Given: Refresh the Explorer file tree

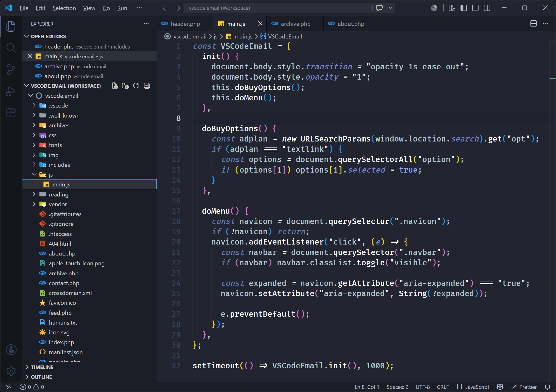Looking at the screenshot, I should [136, 86].
